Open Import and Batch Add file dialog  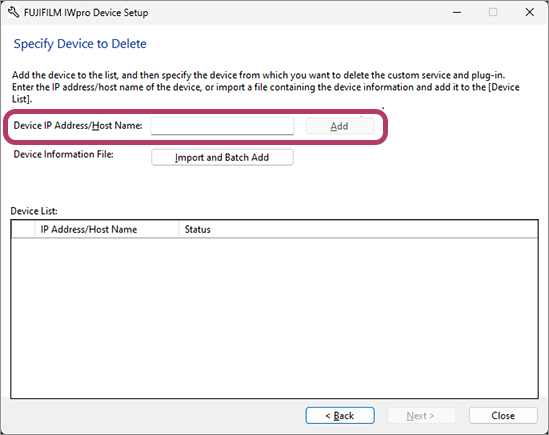tap(222, 158)
